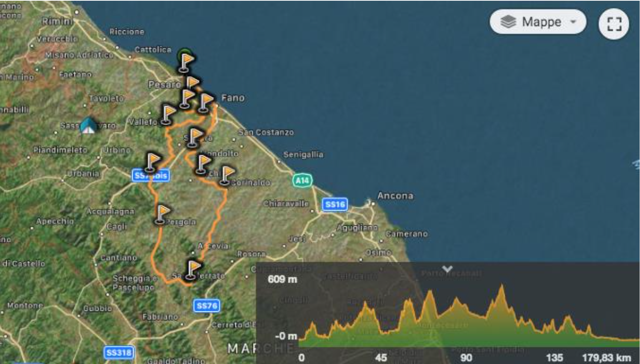Click the small arrow beside Mappe
The width and height of the screenshot is (640, 364).
click(573, 21)
